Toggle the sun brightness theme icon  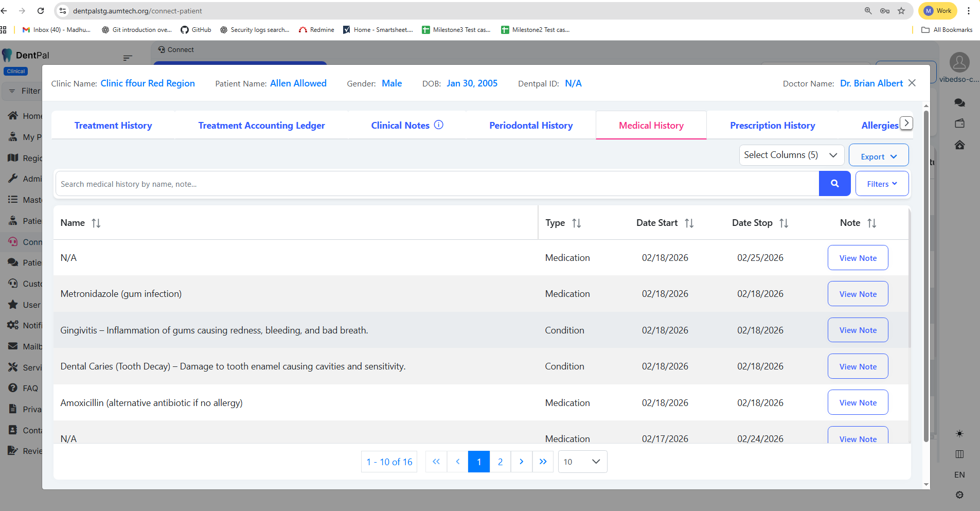(x=959, y=434)
